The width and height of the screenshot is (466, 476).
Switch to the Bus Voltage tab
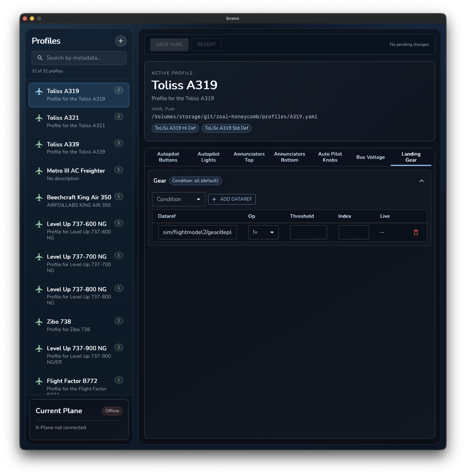click(370, 157)
